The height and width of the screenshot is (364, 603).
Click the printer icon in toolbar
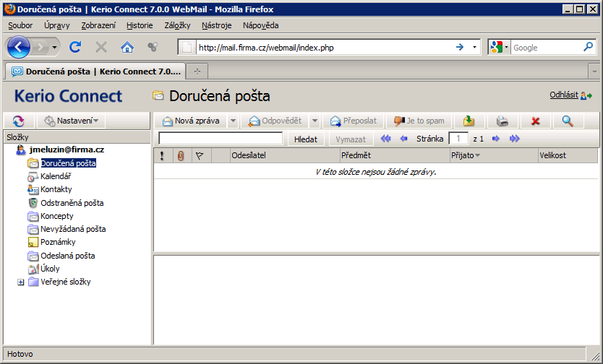502,121
